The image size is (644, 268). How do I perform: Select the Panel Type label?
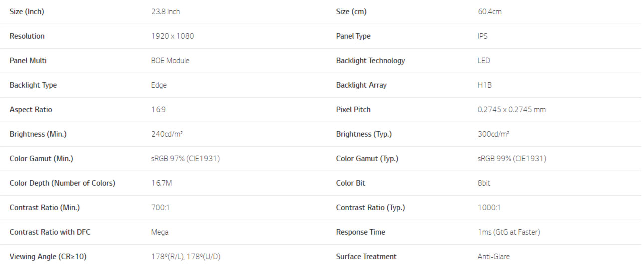[x=353, y=36]
